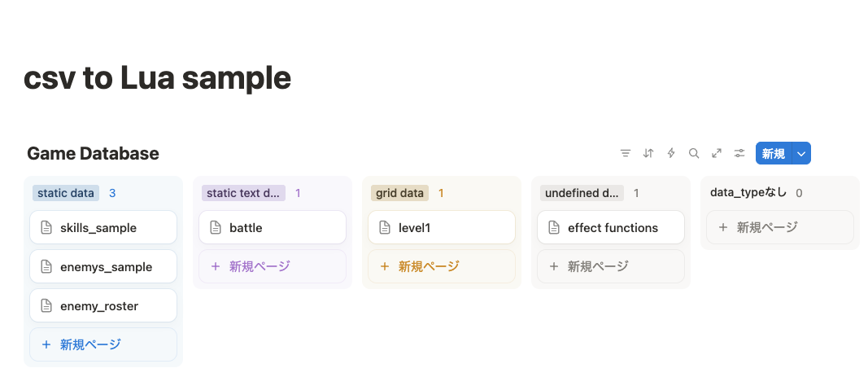
Task: Click the blue 新規 button
Action: pyautogui.click(x=774, y=154)
